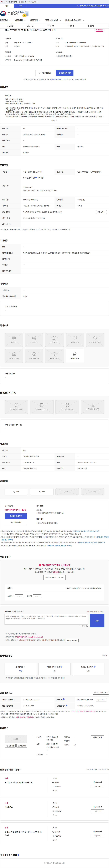109x868 pixels.
Task: Click the 주택자금 지원 benefit icon
Action: click(x=14, y=356)
